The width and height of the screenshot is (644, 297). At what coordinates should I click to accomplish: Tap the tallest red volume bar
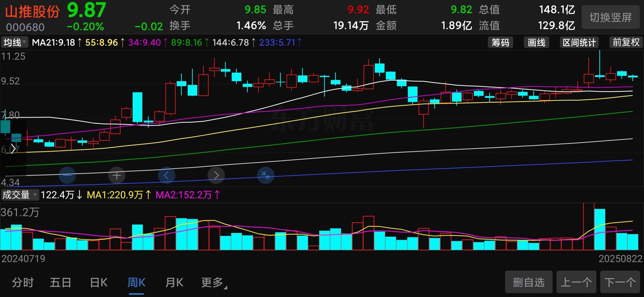point(589,226)
